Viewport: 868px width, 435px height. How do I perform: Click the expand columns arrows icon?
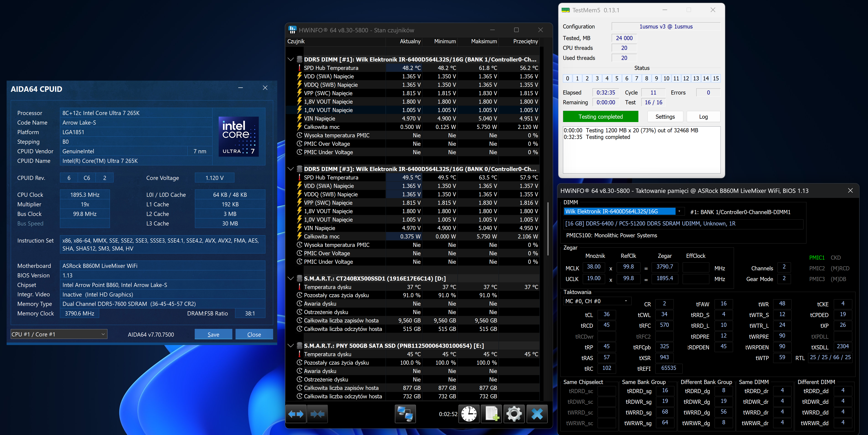[x=296, y=414]
